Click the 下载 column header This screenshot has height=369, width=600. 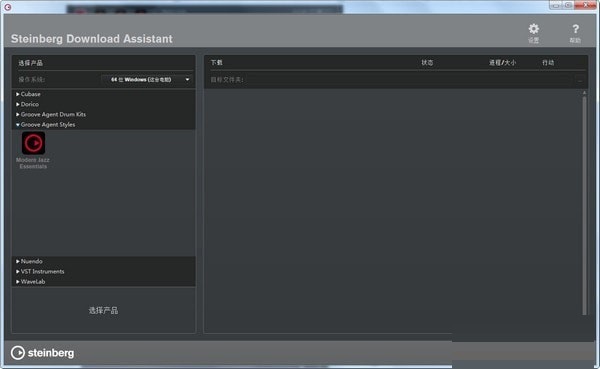pyautogui.click(x=217, y=62)
